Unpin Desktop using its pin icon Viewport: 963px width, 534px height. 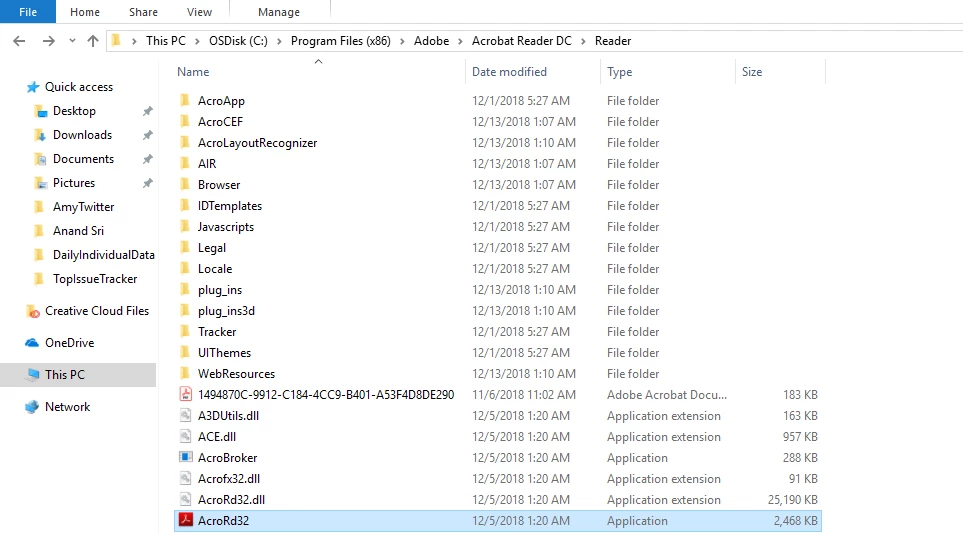tap(147, 111)
